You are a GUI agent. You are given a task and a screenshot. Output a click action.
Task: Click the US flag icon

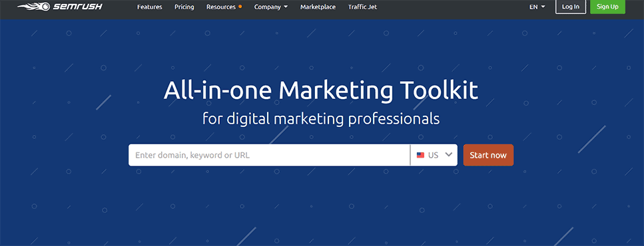tap(421, 156)
